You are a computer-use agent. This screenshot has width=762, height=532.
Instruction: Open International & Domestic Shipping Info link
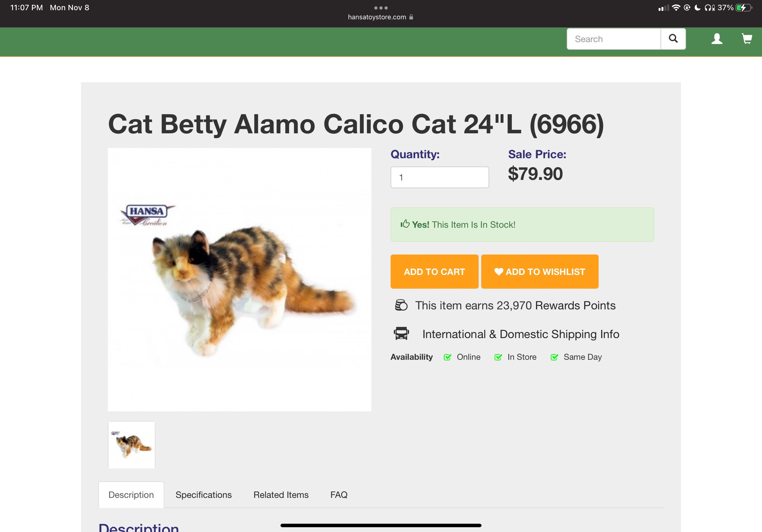click(520, 334)
